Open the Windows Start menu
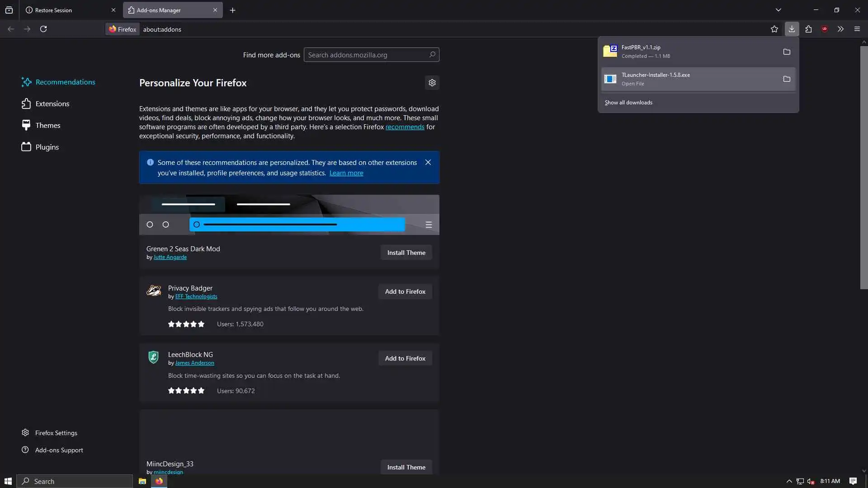Viewport: 868px width, 488px height. 8,481
